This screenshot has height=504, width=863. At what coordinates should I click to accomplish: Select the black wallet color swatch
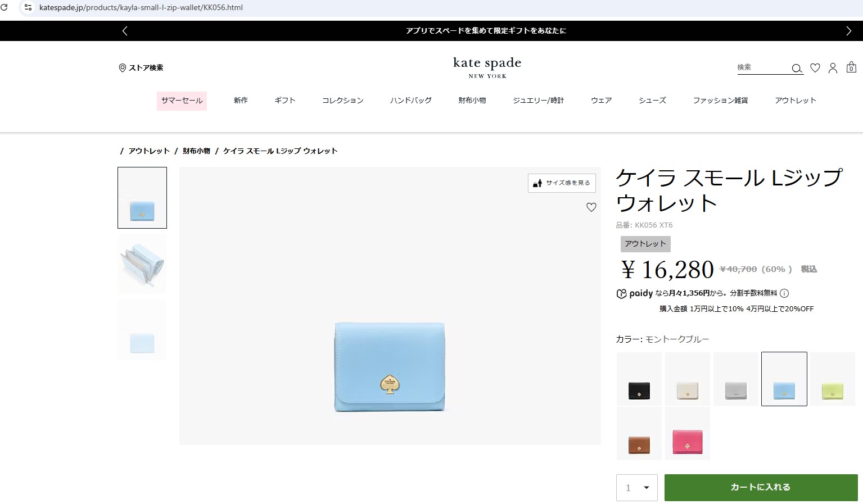(x=639, y=379)
